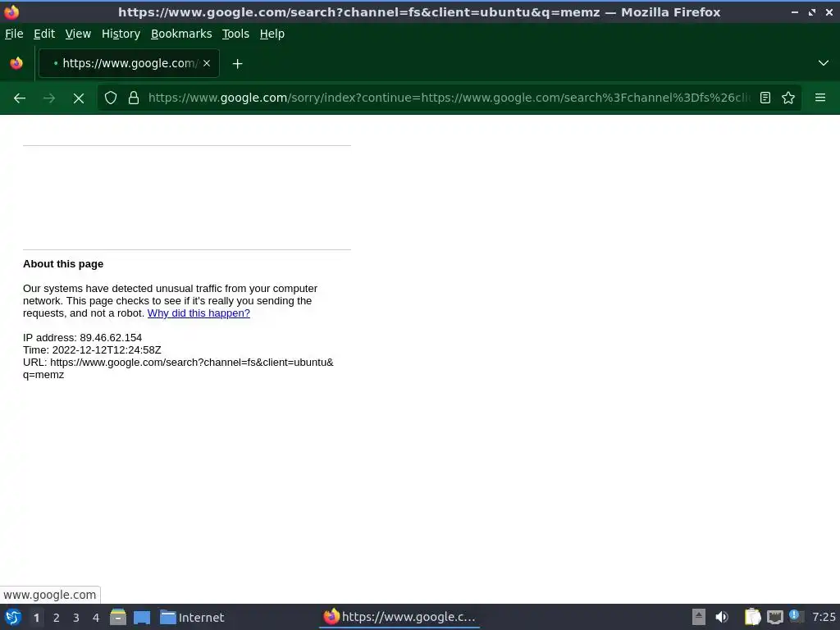840x630 pixels.
Task: Open the Internet folder on the taskbar
Action: (192, 617)
